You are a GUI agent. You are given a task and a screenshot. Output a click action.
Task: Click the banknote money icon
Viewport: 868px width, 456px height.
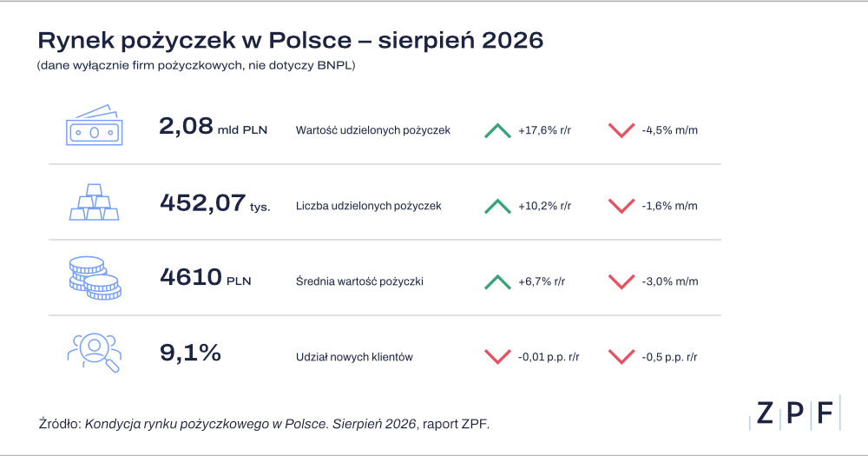coord(94,125)
